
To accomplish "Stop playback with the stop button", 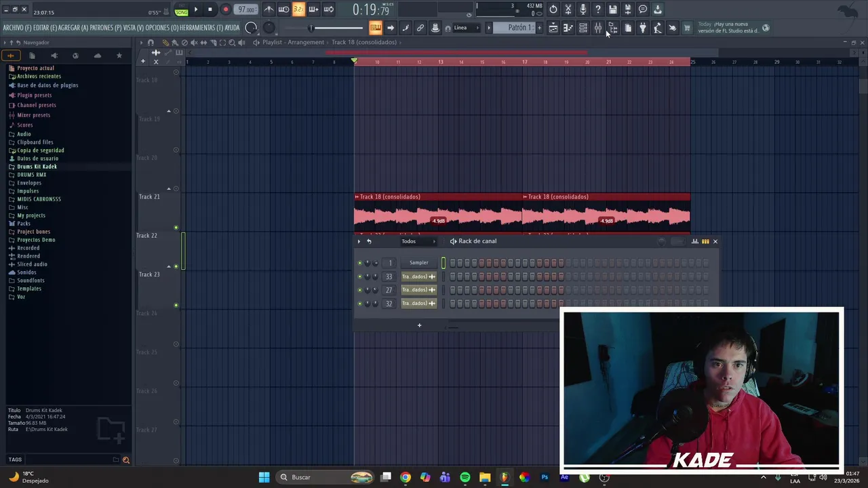I will (x=210, y=9).
